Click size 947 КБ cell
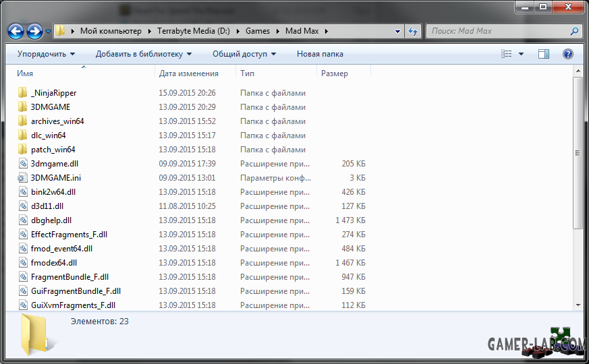Image resolution: width=589 pixels, height=364 pixels. (354, 277)
